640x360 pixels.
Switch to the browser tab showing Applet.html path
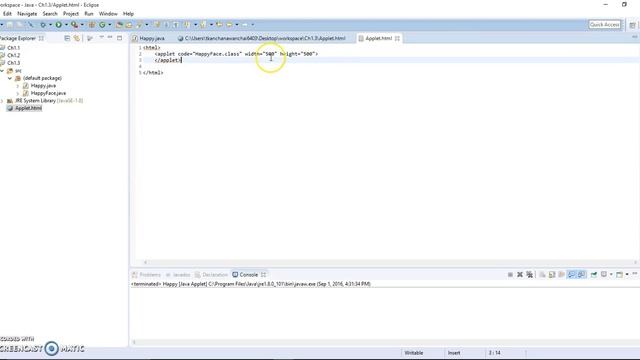pyautogui.click(x=262, y=38)
